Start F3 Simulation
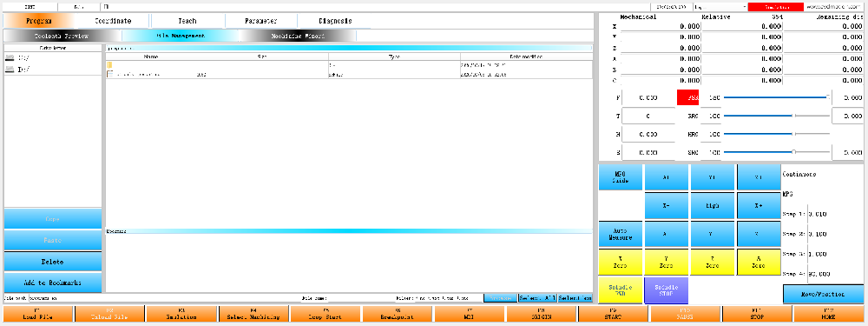This screenshot has width=868, height=326. 181,315
